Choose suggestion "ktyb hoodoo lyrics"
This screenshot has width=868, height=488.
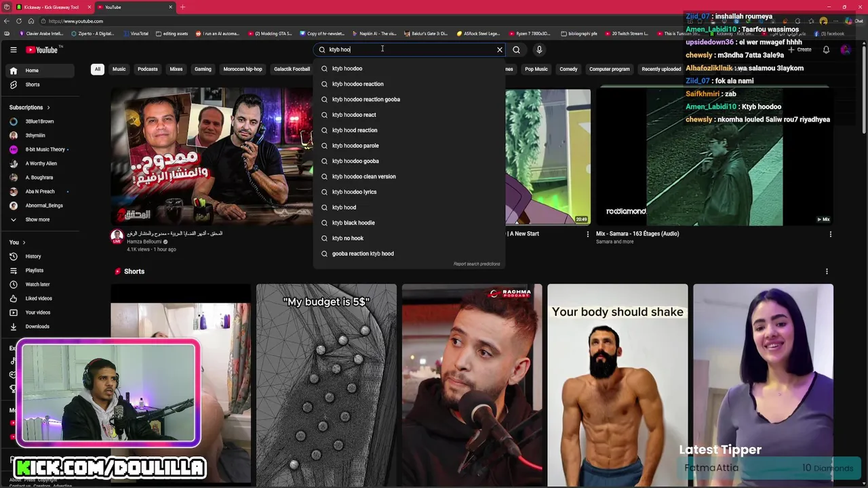coord(410,192)
